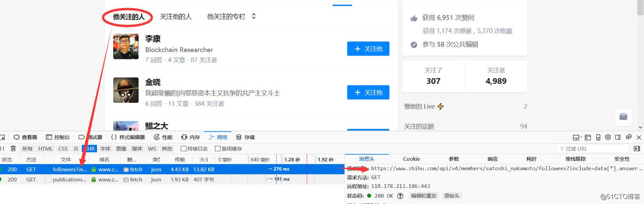644x204 pixels.
Task: Open the 存储 storage panel
Action: pyautogui.click(x=246, y=137)
